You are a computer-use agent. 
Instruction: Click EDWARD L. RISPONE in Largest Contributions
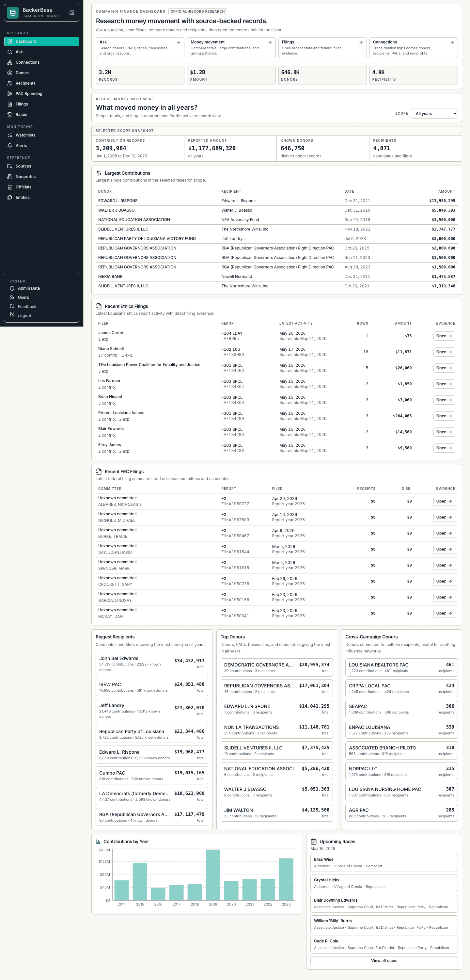(118, 201)
